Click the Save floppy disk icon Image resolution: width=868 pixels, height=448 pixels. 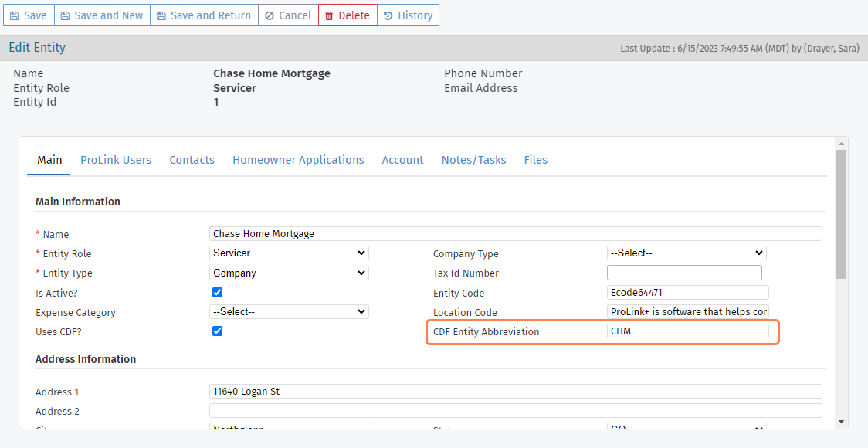[x=15, y=15]
